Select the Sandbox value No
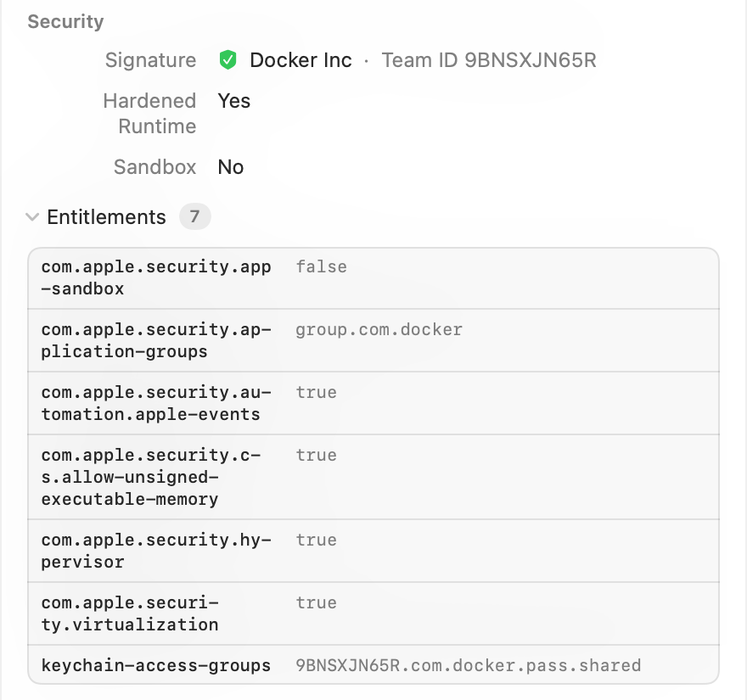747x700 pixels. (x=231, y=167)
